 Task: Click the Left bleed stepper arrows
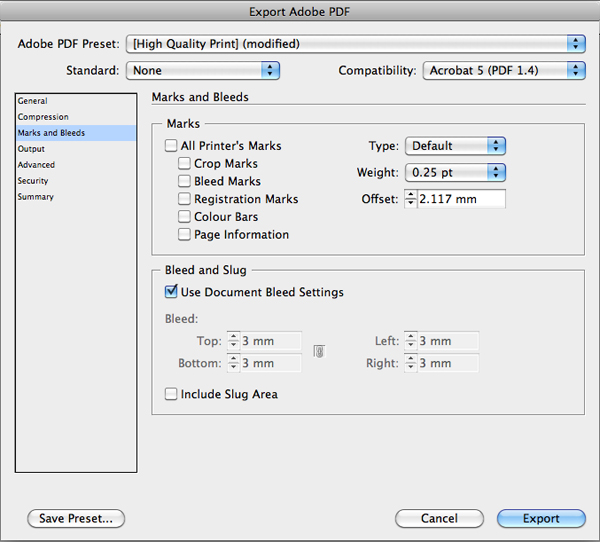pos(411,341)
